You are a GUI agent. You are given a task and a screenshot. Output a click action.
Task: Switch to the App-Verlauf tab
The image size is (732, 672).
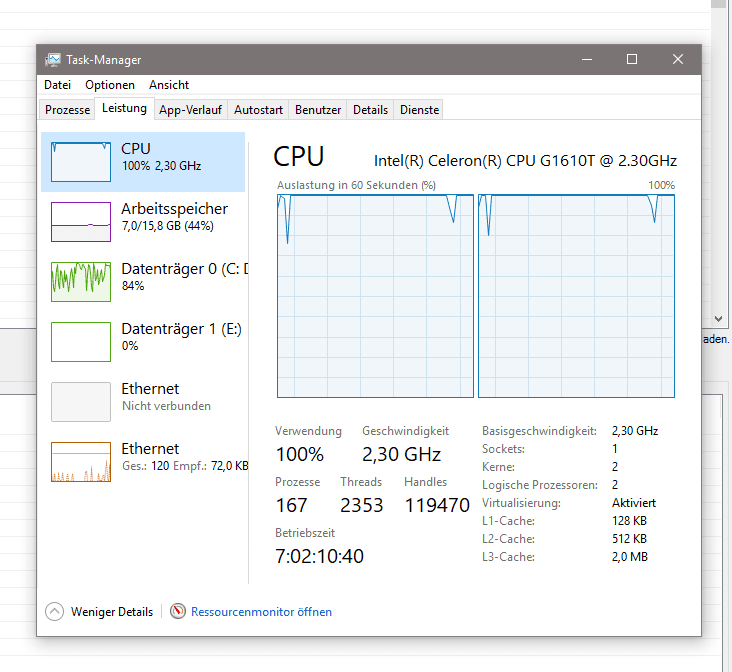point(190,110)
